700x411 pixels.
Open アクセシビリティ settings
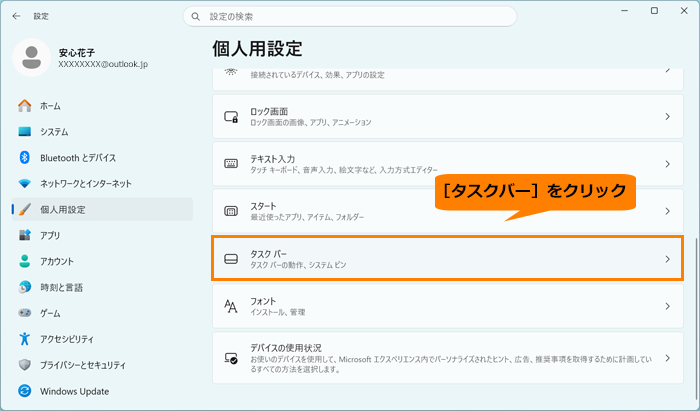pos(102,339)
